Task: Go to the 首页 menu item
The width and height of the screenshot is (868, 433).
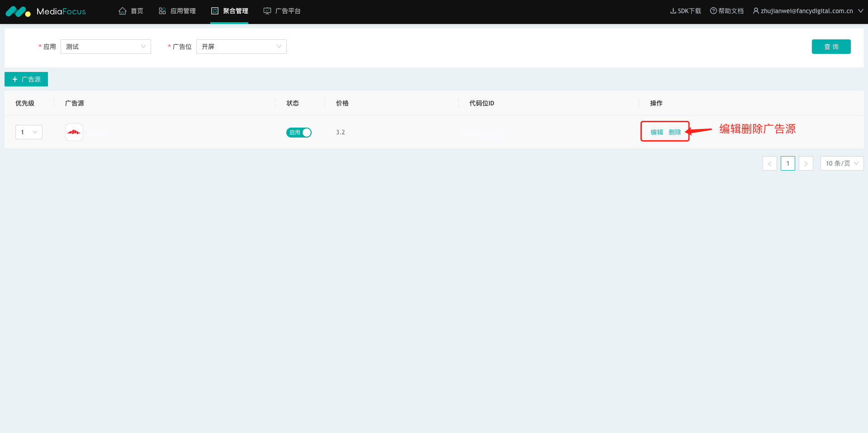Action: 137,11
